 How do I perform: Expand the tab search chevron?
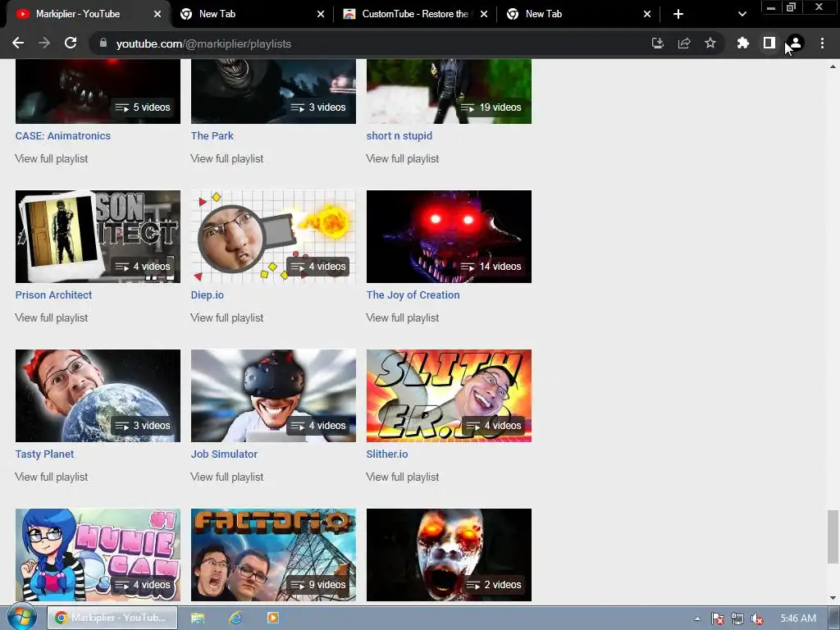pyautogui.click(x=742, y=14)
